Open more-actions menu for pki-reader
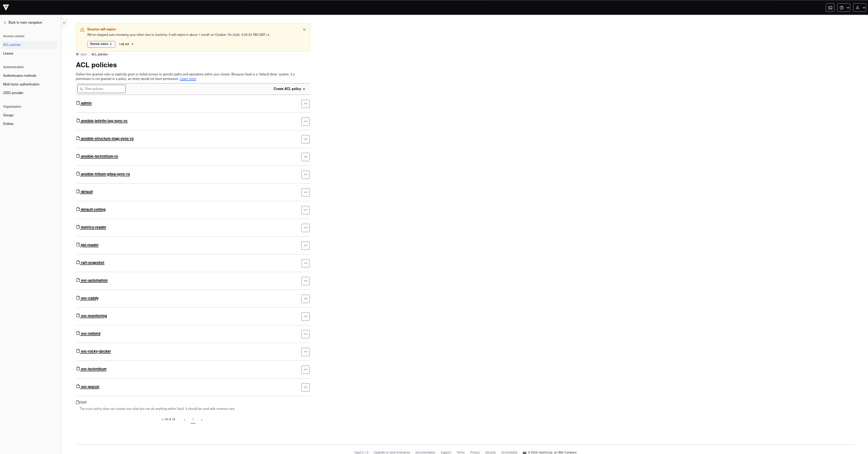 (x=306, y=245)
